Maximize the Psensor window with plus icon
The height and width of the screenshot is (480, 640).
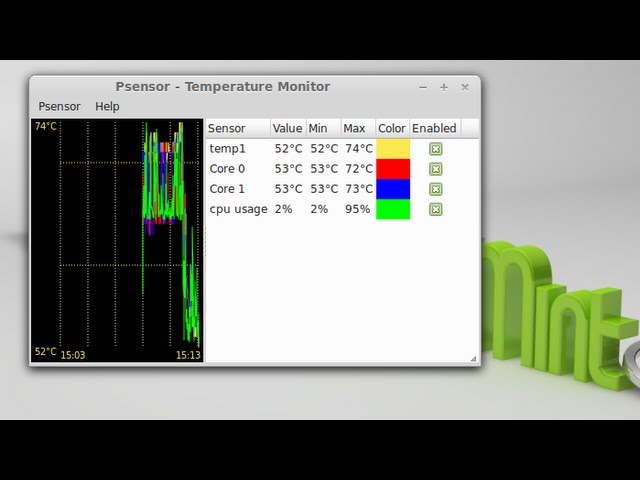point(444,87)
